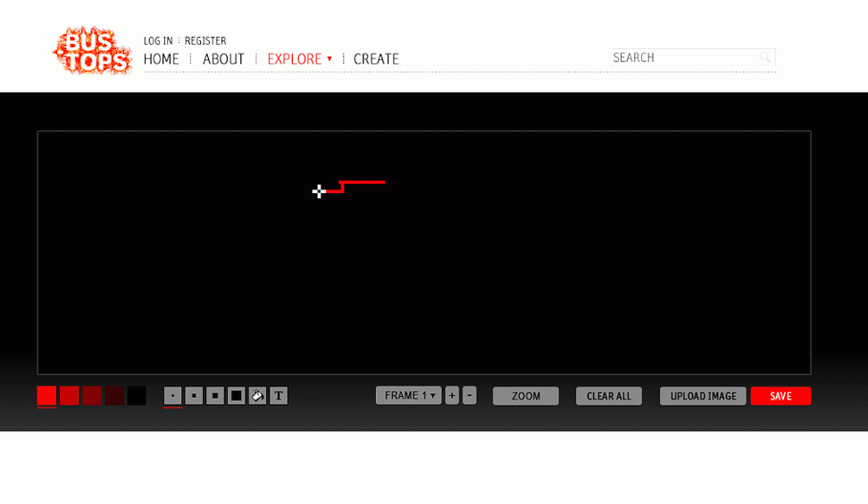Click the Log In link

(x=158, y=41)
